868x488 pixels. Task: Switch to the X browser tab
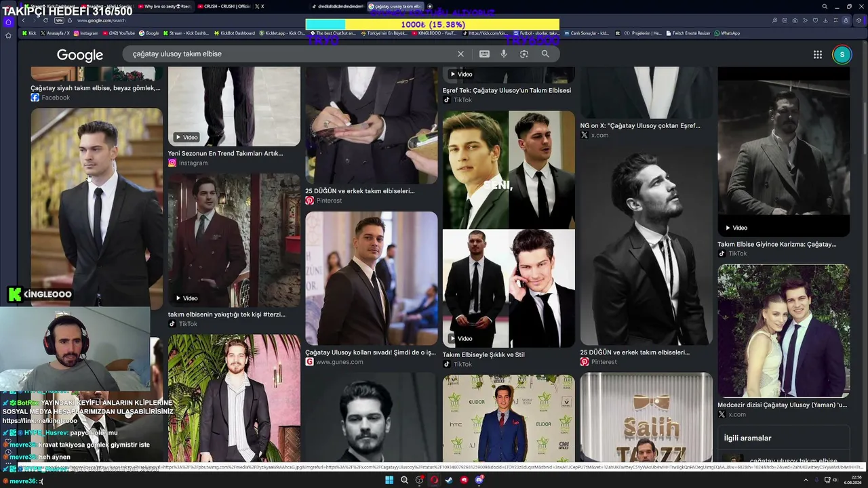(x=259, y=6)
